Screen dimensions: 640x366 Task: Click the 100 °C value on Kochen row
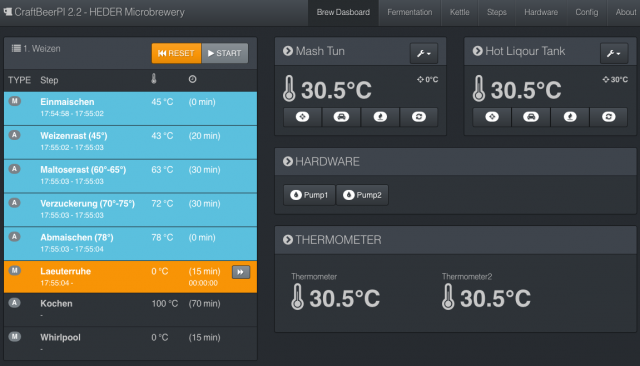[x=165, y=304]
